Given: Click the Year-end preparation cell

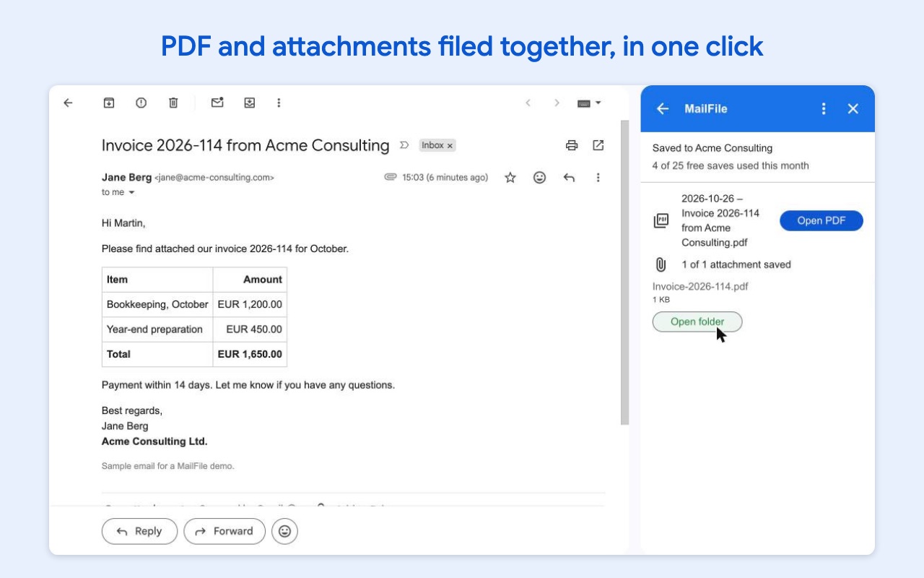Looking at the screenshot, I should pyautogui.click(x=157, y=329).
